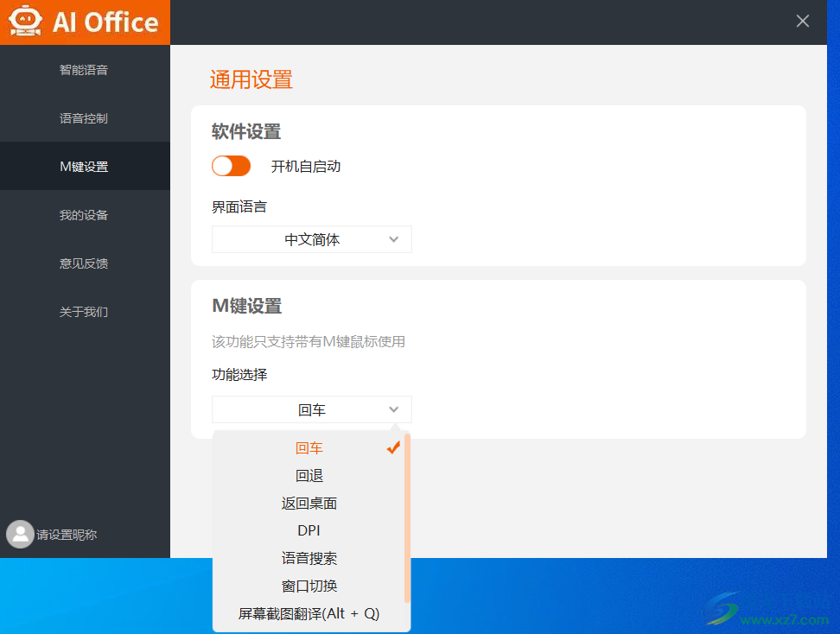Open the 关于我们 page
This screenshot has width=840, height=634.
point(83,312)
